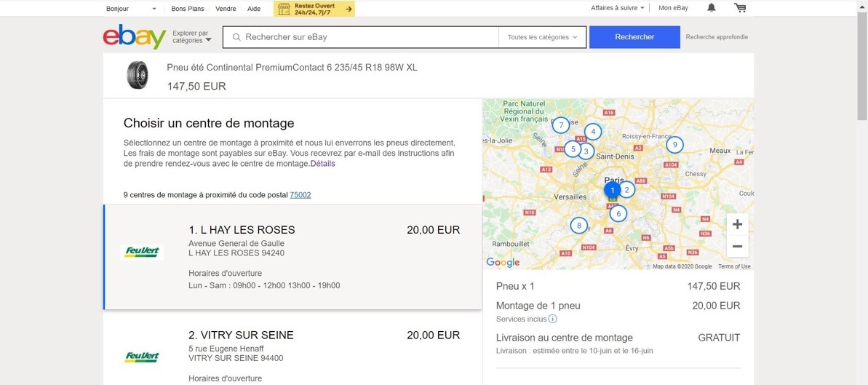This screenshot has width=868, height=385.
Task: Click Montage de 1 pneu label
Action: click(x=538, y=306)
